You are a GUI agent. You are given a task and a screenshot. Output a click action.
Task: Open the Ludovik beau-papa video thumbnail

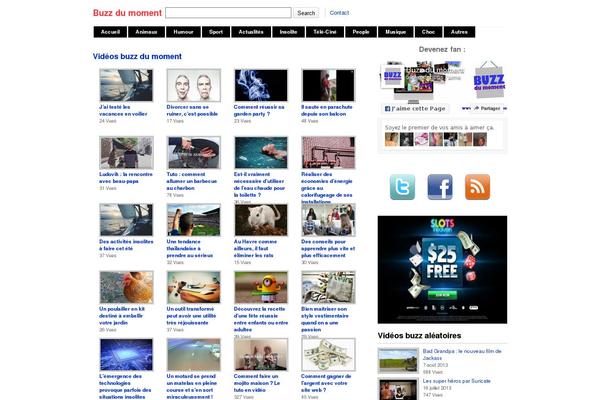tap(126, 152)
